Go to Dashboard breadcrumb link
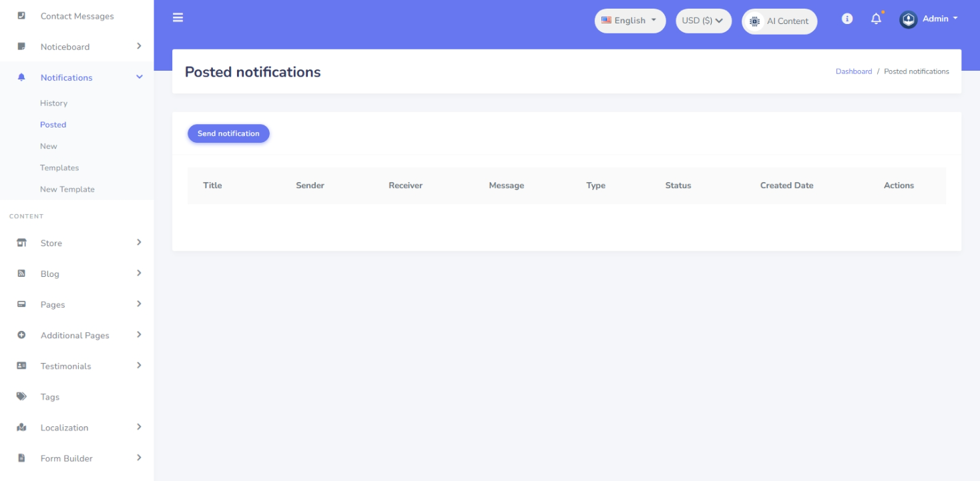The image size is (980, 481). tap(854, 71)
